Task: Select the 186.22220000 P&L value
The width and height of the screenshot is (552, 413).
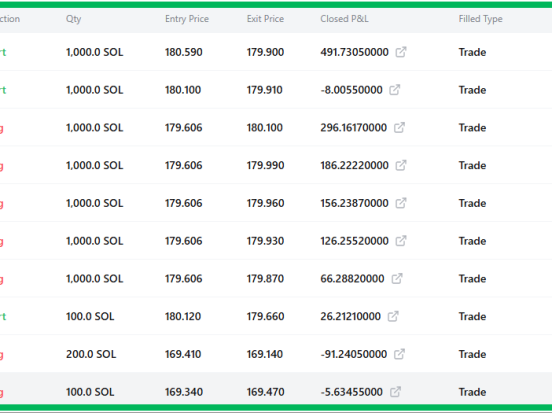Action: click(x=355, y=165)
